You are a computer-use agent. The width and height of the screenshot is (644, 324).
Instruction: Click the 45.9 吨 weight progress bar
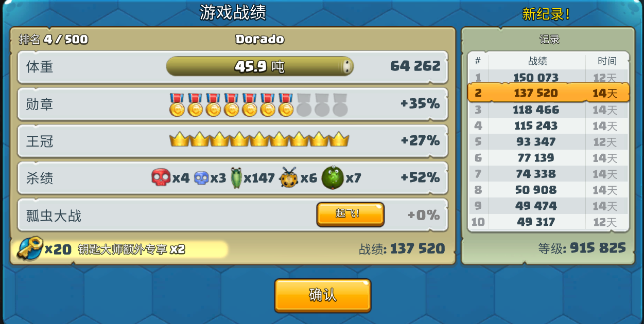point(259,66)
